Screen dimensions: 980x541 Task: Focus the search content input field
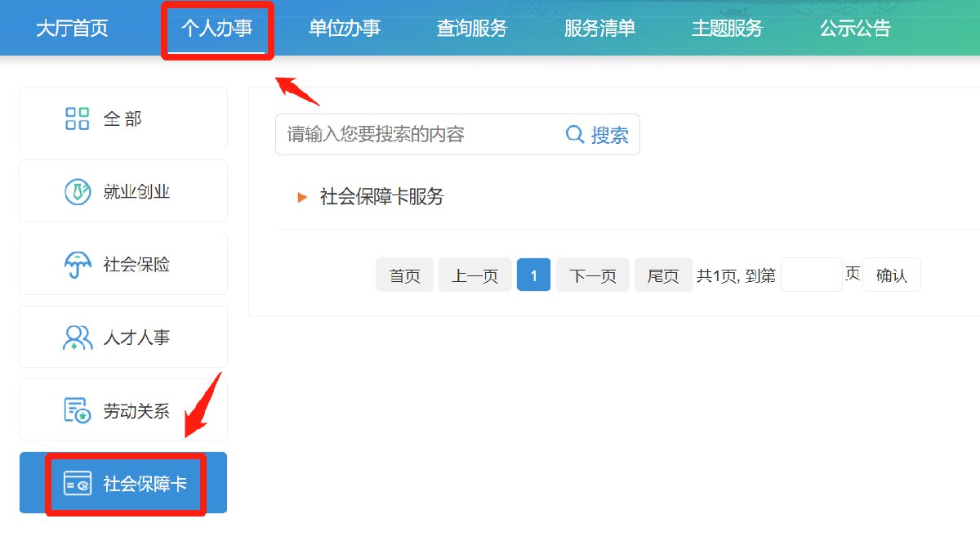coord(416,135)
